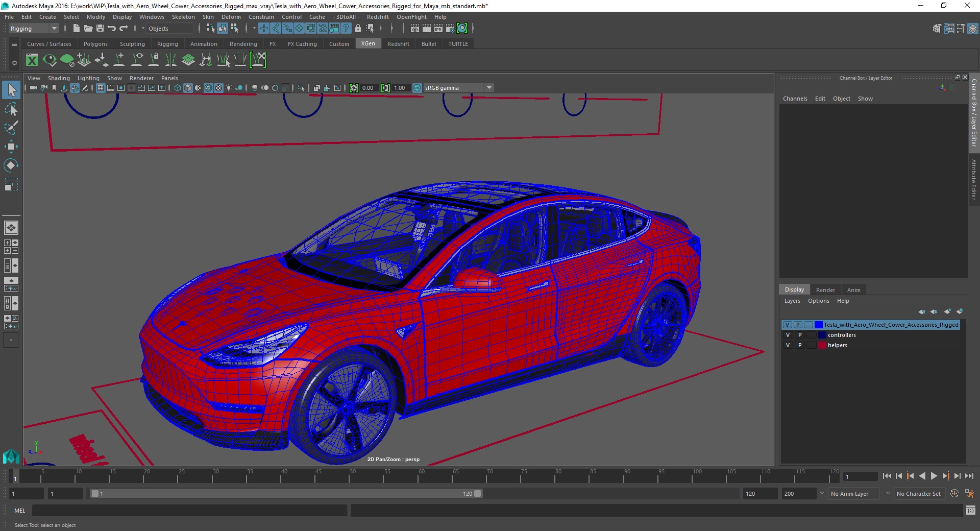
Task: Switch to the Polygons shelf tab
Action: (x=95, y=44)
